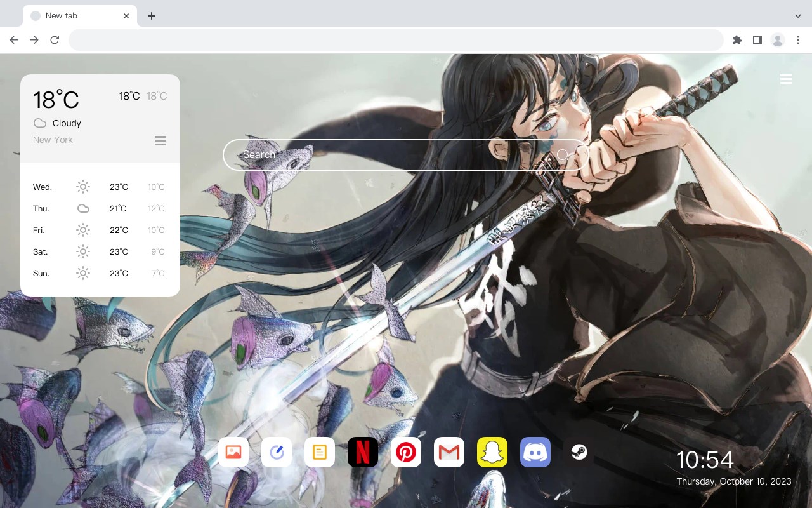The image size is (812, 508).
Task: Focus the browser address bar
Action: tap(396, 40)
